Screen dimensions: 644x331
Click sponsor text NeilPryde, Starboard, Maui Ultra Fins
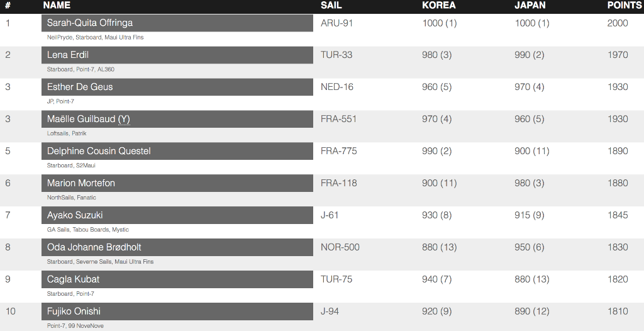(x=96, y=37)
